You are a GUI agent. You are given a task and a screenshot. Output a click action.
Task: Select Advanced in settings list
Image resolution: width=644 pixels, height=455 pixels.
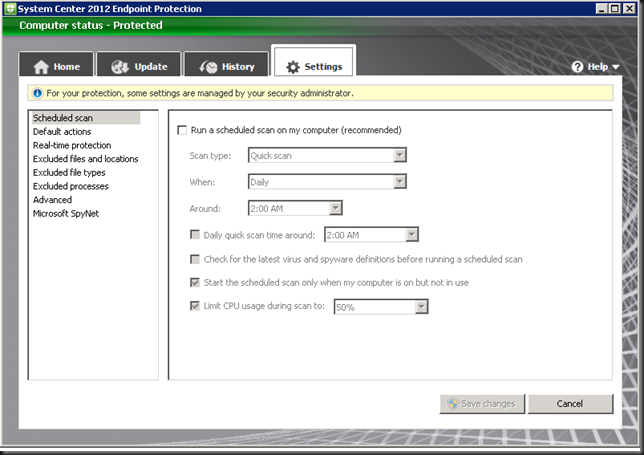click(52, 200)
